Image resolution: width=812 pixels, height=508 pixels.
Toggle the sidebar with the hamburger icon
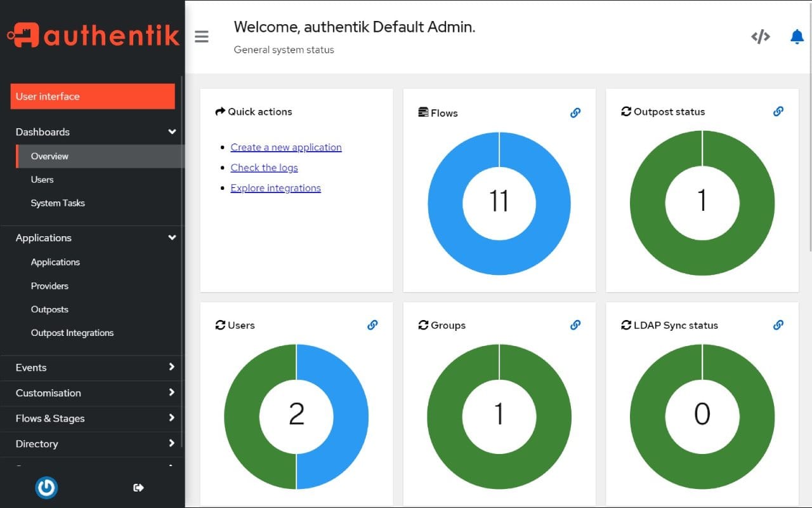click(202, 36)
